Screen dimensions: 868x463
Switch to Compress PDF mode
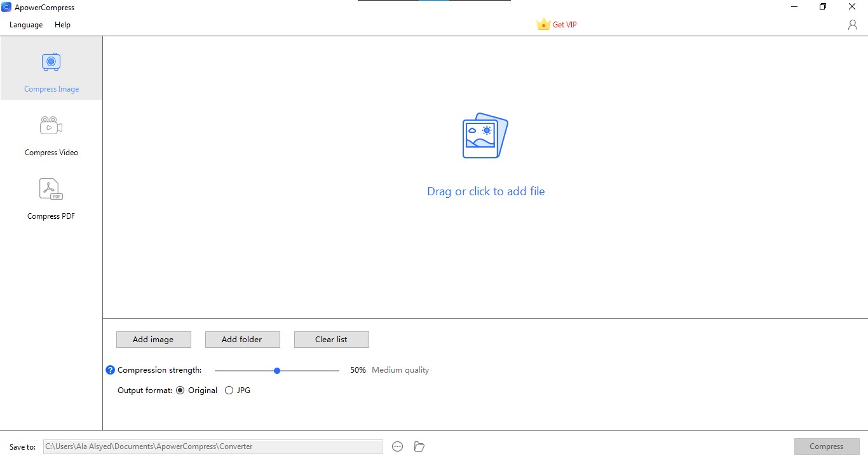51,199
